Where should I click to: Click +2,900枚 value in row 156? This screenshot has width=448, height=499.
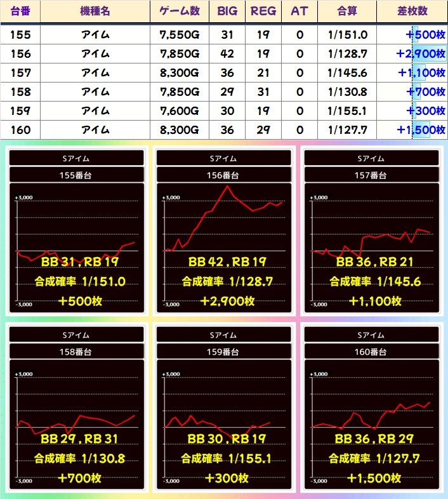point(420,54)
